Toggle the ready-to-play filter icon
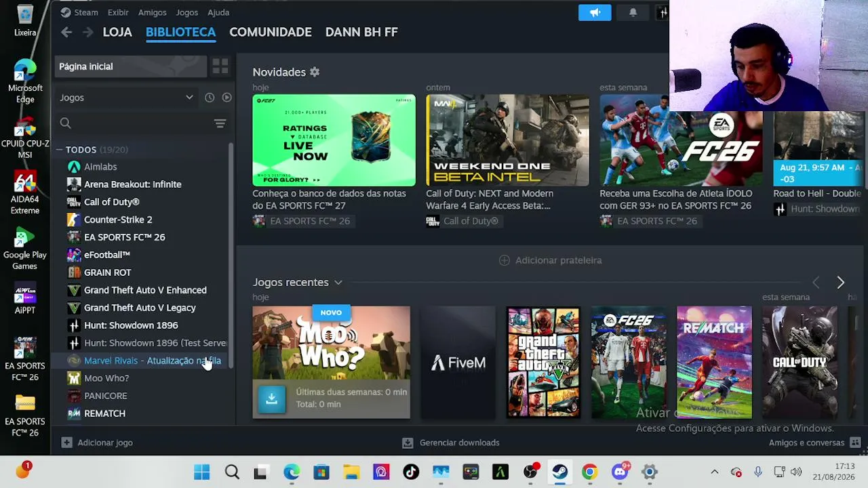Screen dimensions: 868x488 (x=226, y=98)
